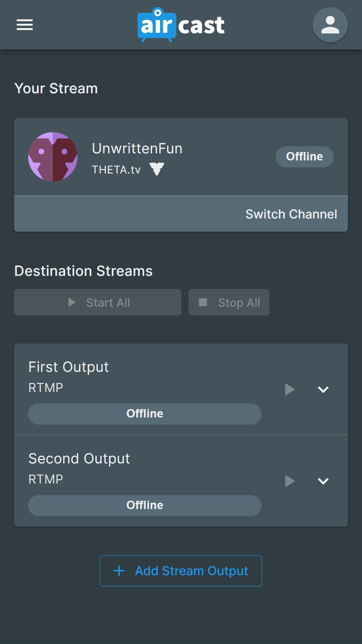Viewport: 362px width, 644px height.
Task: Click First Output Offline status bar
Action: (x=145, y=414)
